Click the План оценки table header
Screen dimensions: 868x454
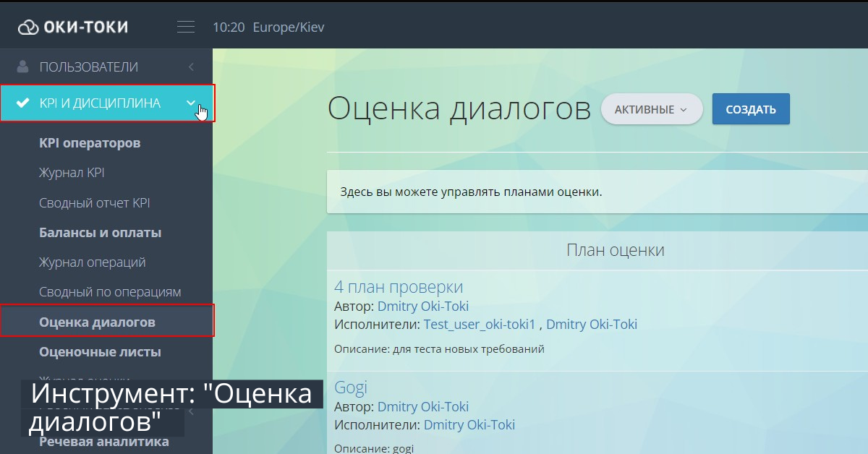(x=615, y=250)
